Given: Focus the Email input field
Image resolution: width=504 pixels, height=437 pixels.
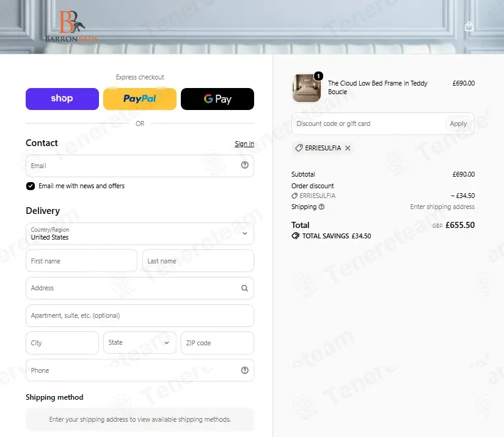Looking at the screenshot, I should point(140,166).
